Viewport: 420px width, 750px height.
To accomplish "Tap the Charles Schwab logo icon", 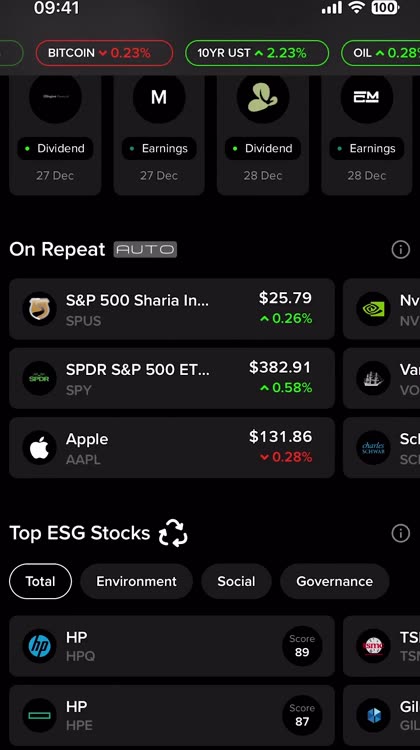I will click(373, 448).
